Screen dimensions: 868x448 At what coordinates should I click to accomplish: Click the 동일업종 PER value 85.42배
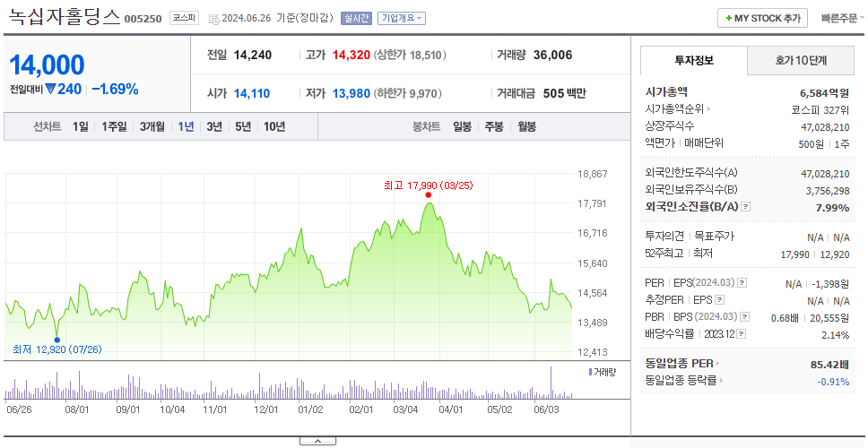pos(829,364)
